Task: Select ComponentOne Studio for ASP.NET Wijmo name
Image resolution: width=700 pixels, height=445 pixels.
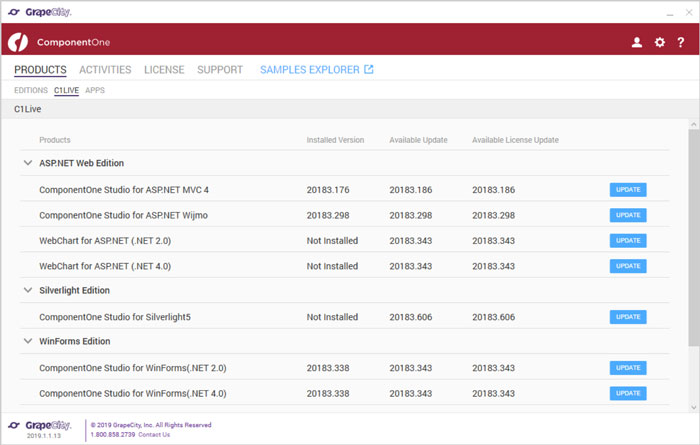Action: pos(123,215)
